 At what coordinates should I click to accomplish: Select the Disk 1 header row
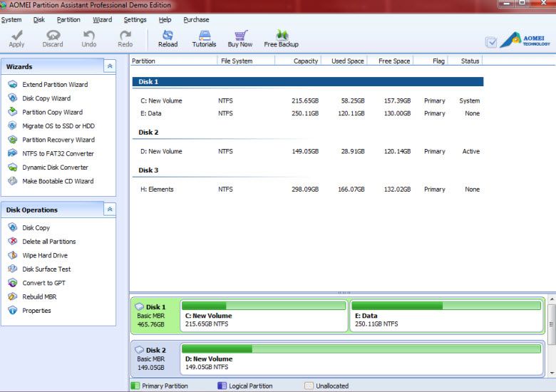tap(308, 82)
